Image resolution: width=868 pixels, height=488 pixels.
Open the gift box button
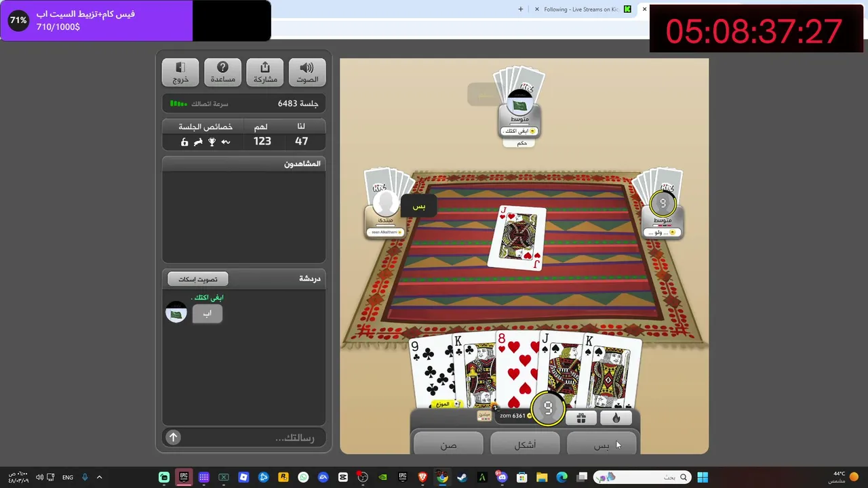(581, 418)
